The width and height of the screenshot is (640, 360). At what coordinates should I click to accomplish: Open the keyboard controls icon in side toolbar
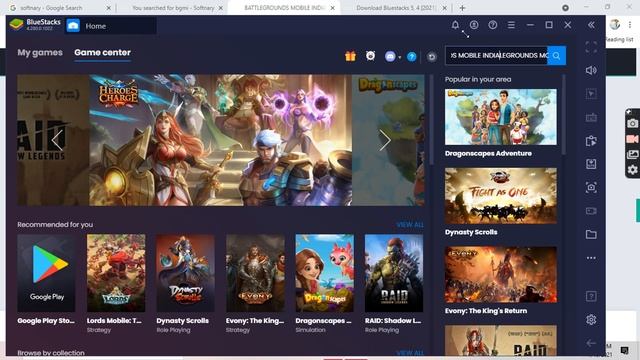pyautogui.click(x=591, y=118)
